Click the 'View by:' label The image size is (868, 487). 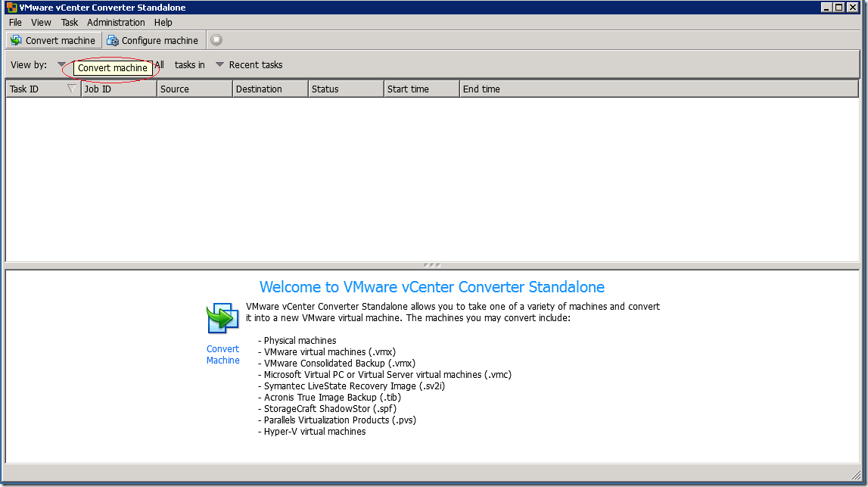(29, 65)
